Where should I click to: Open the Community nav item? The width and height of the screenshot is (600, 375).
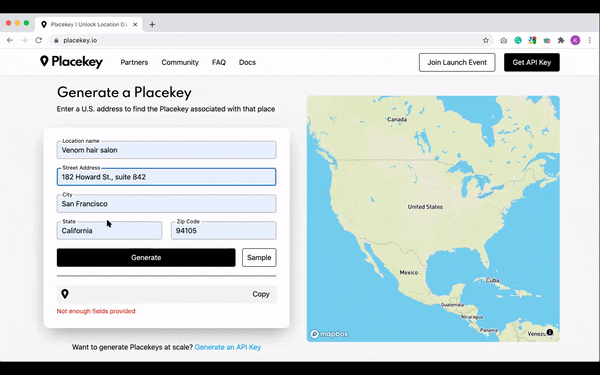coord(180,62)
